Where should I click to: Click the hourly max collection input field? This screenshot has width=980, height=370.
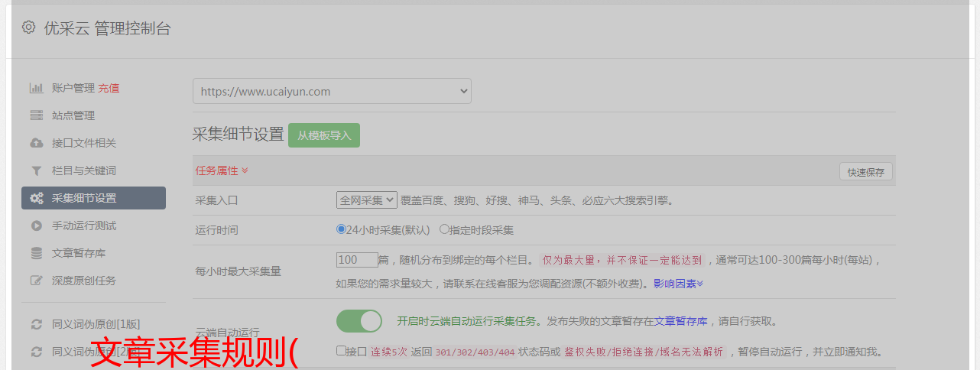[x=357, y=260]
